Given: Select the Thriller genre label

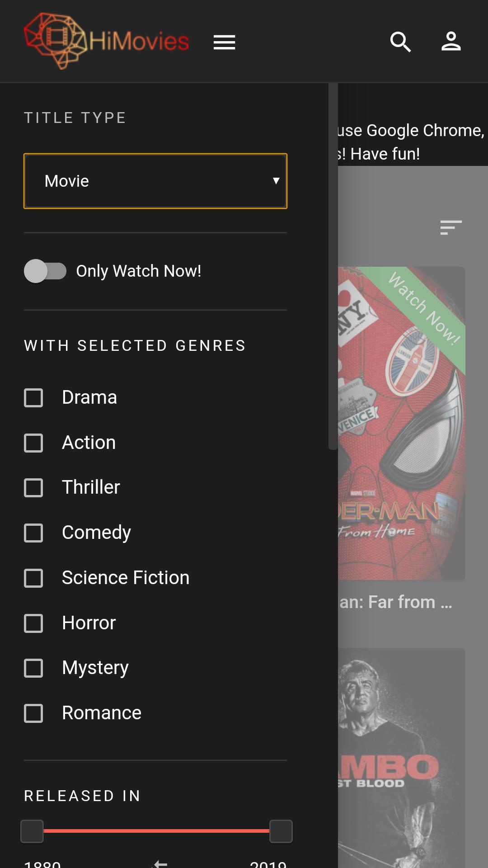Looking at the screenshot, I should pos(91,487).
